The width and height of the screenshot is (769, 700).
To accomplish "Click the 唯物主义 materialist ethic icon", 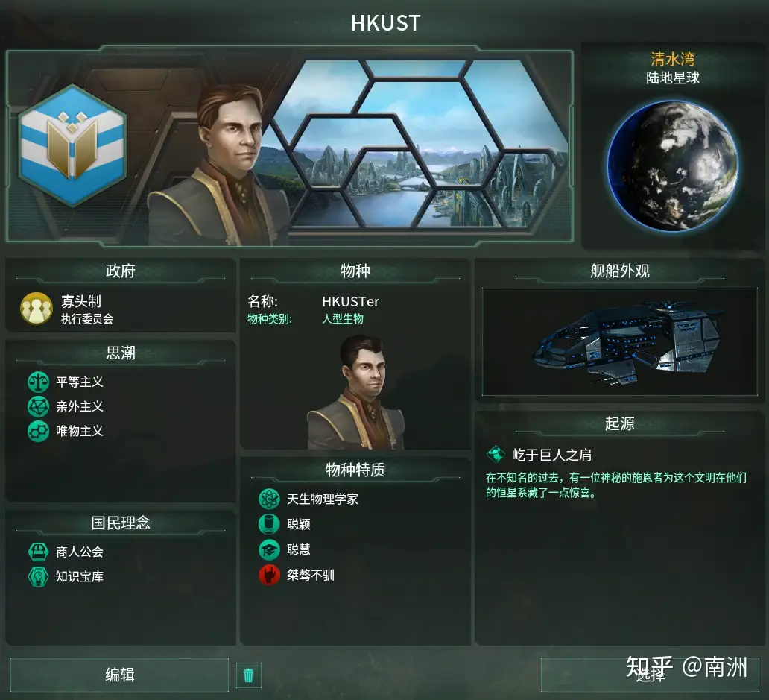I will pyautogui.click(x=38, y=431).
